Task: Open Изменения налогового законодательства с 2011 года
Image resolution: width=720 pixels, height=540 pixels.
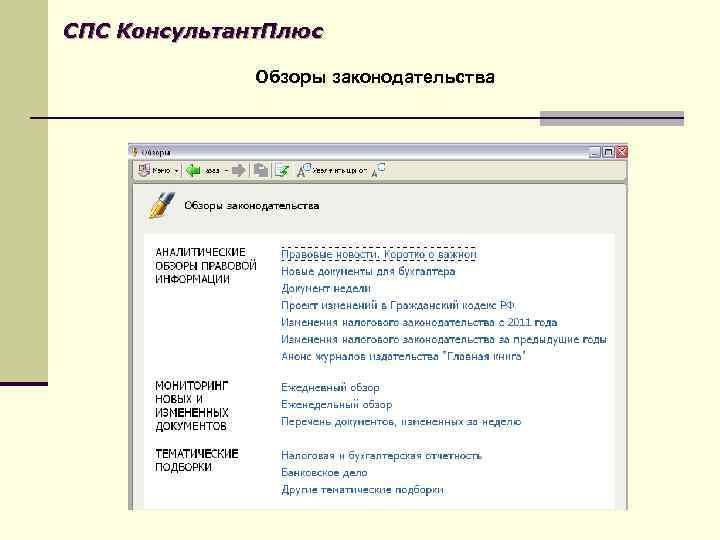Action: (x=419, y=322)
